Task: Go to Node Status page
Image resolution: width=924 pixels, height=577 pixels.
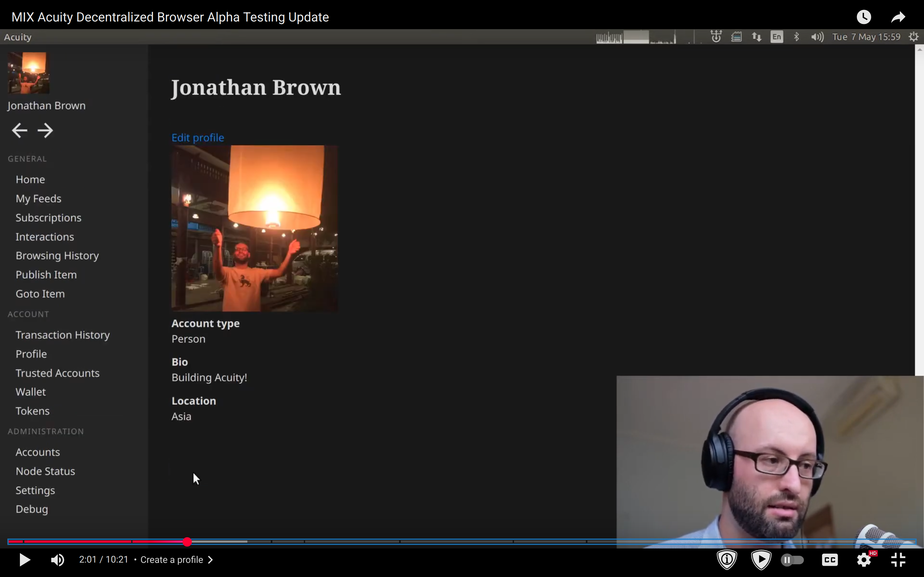Action: pyautogui.click(x=45, y=471)
